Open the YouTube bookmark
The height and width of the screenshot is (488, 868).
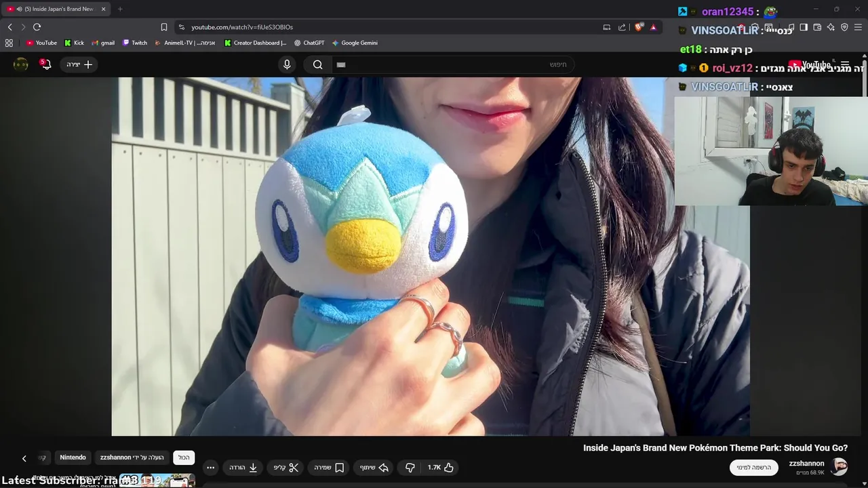click(41, 43)
